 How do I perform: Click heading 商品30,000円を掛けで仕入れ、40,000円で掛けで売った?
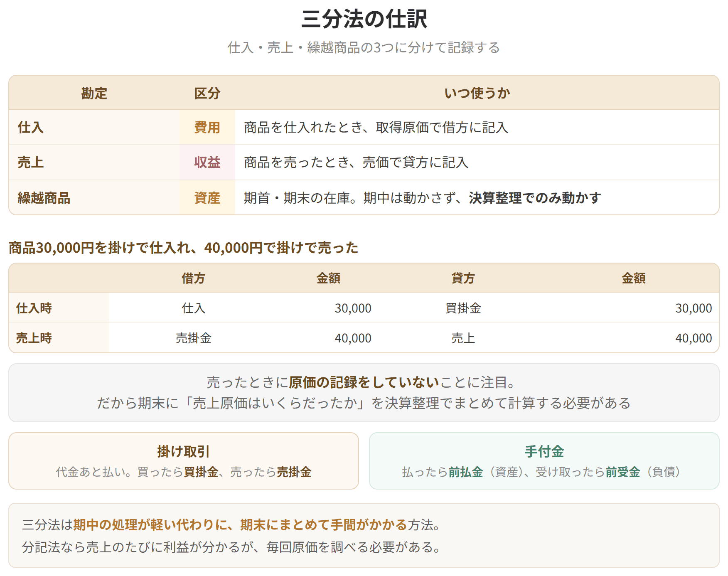(183, 248)
